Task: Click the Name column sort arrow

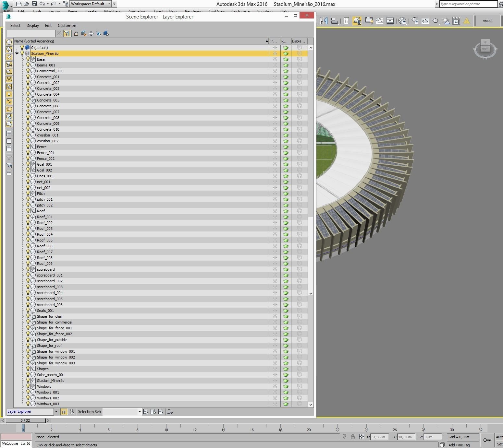Action: click(x=267, y=41)
